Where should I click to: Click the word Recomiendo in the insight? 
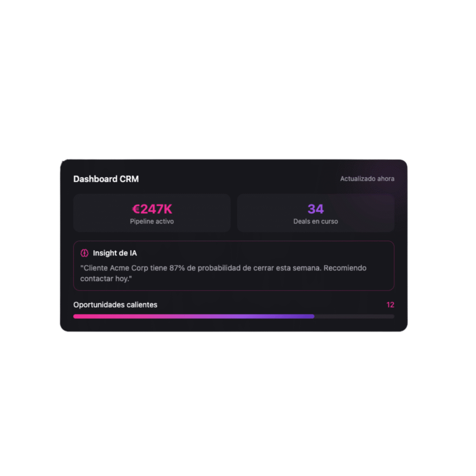pos(345,268)
